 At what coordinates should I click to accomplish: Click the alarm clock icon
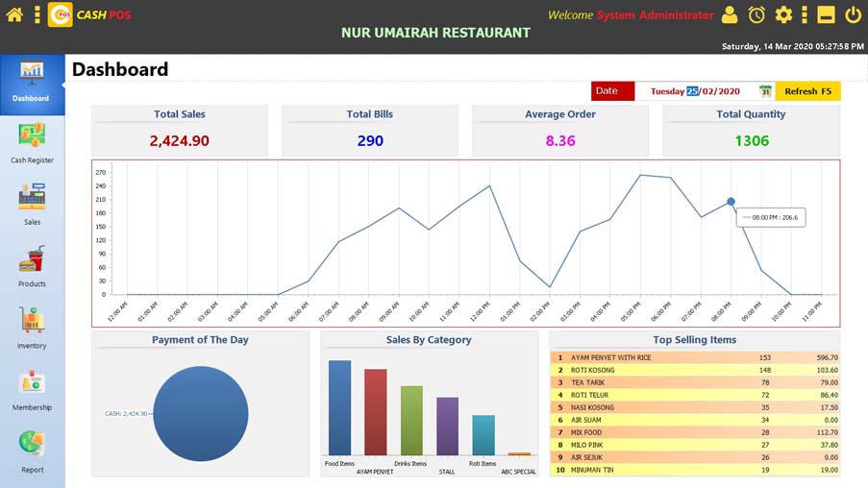pos(756,14)
